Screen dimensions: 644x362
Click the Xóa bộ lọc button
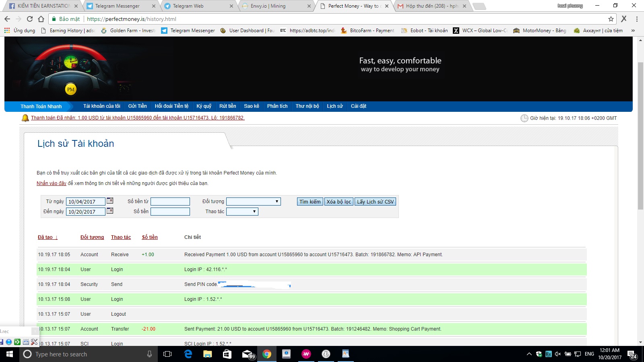(x=339, y=202)
